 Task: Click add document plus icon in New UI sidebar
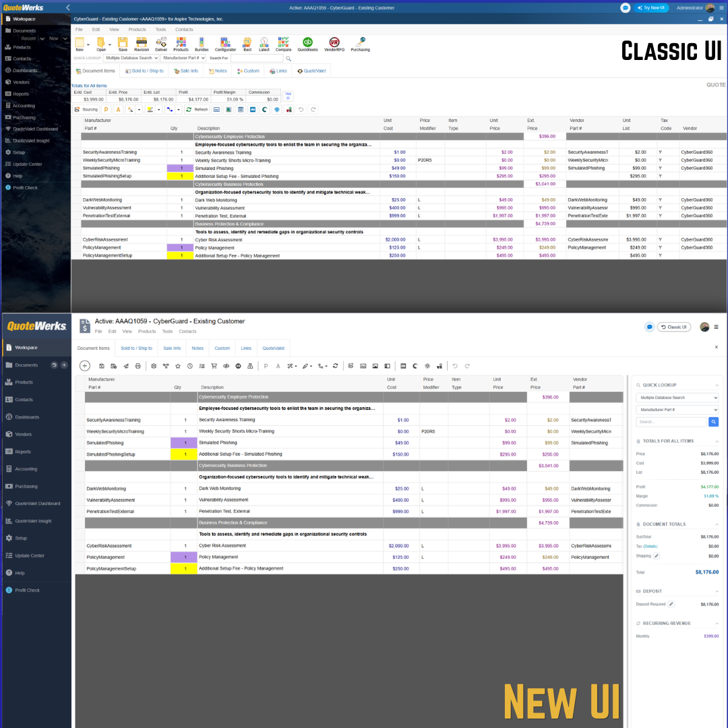tap(64, 365)
